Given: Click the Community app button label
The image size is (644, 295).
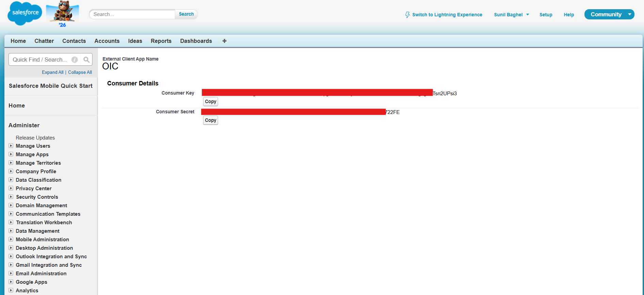Looking at the screenshot, I should (x=606, y=14).
